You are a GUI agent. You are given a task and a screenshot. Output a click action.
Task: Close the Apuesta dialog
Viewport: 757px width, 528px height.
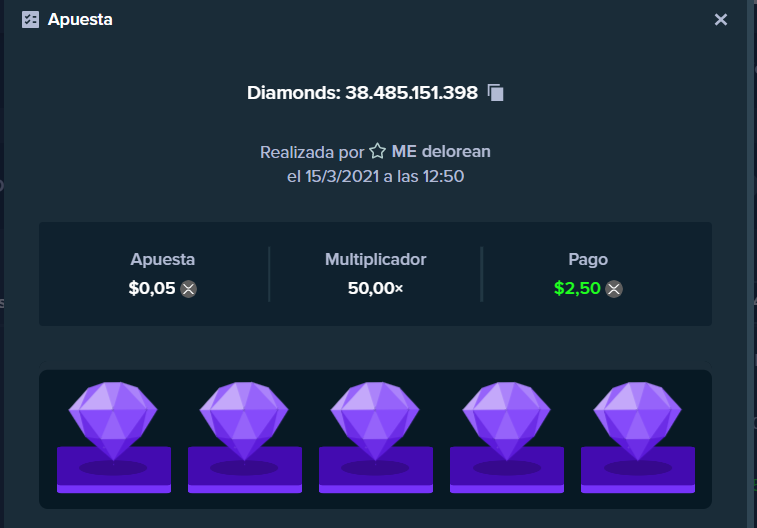tap(721, 19)
